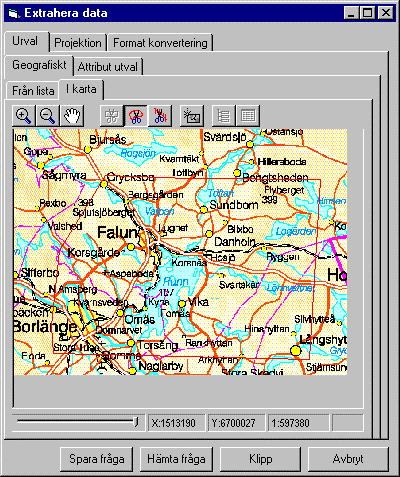This screenshot has height=477, width=400.
Task: Switch to the Urval tab
Action: click(x=25, y=41)
